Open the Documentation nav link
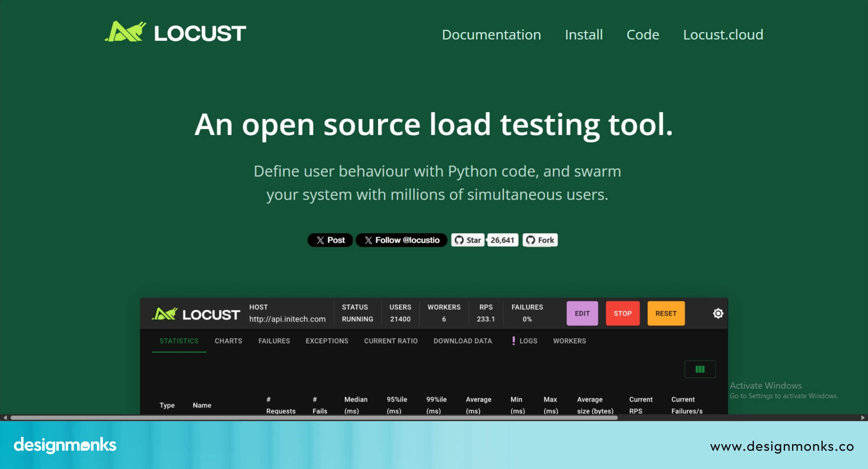Screen dimensions: 868x469 pyautogui.click(x=491, y=34)
